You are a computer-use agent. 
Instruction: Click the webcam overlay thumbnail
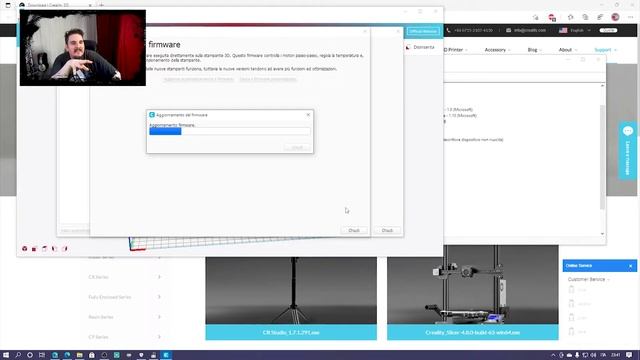click(x=82, y=48)
